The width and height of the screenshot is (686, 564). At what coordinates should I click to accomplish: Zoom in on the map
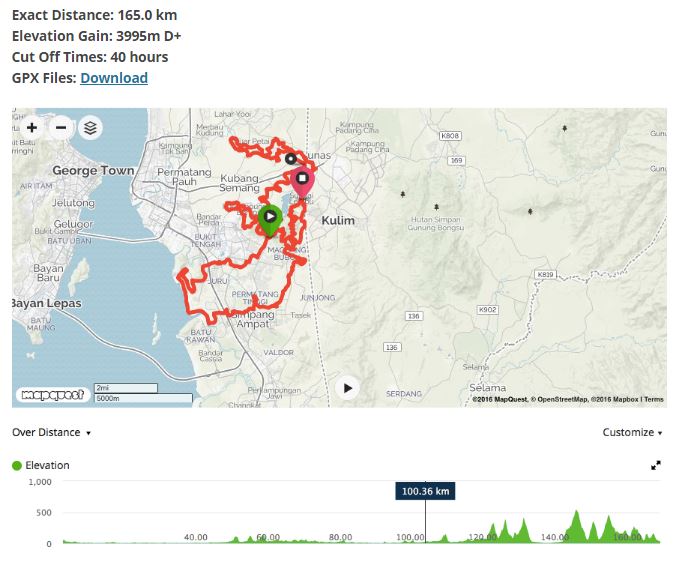[32, 128]
